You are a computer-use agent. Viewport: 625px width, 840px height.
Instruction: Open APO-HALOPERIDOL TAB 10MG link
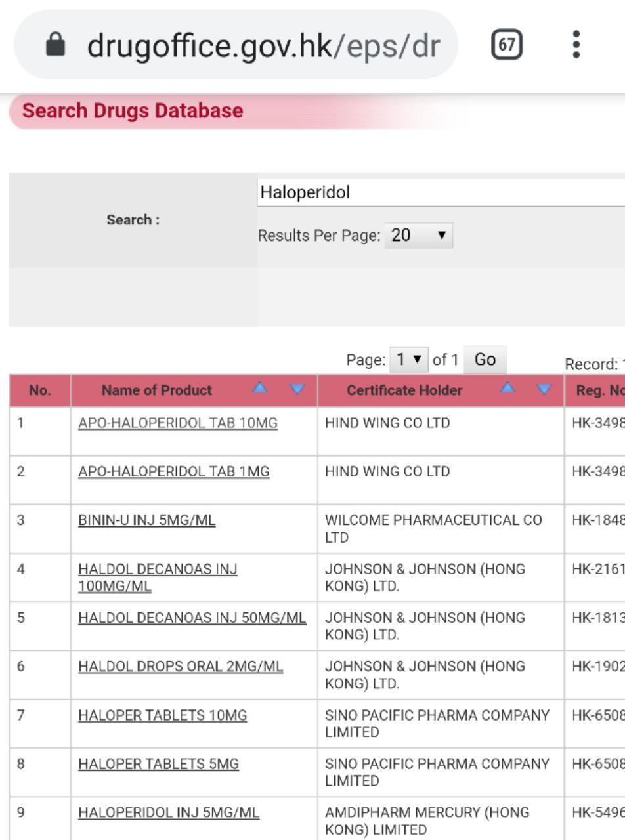pyautogui.click(x=178, y=423)
